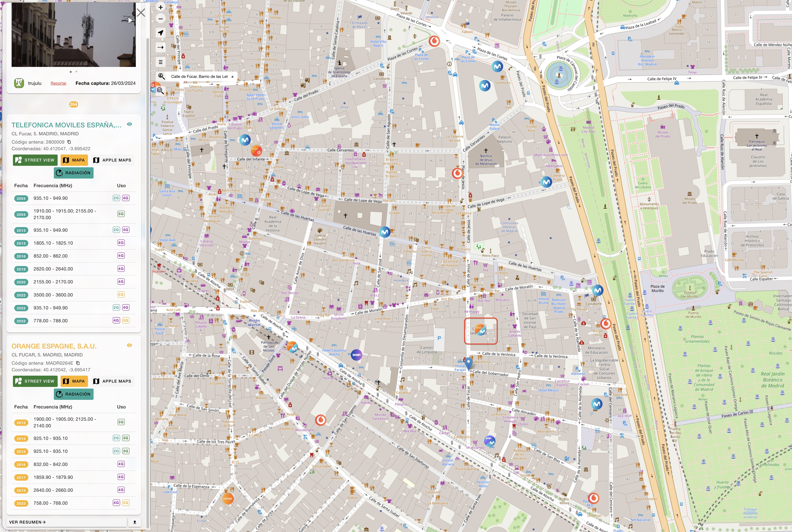The width and height of the screenshot is (792, 532).
Task: Click the dashed arrow measure tool
Action: [161, 47]
